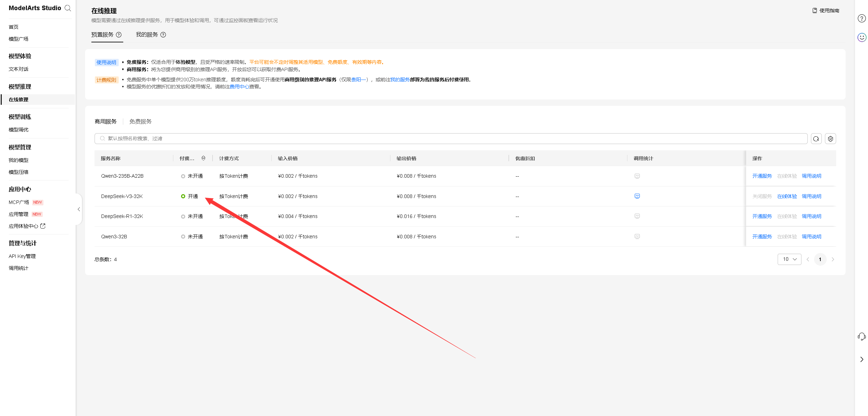Viewport: 868px width, 416px height.
Task: Expand right side panel with arrow
Action: click(x=862, y=359)
